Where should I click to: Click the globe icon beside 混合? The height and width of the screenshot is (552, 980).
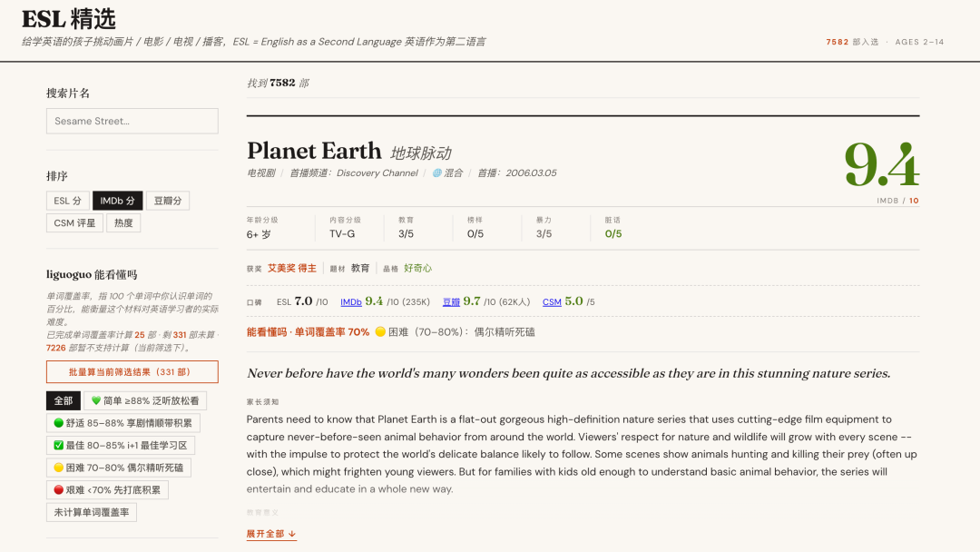click(x=436, y=173)
